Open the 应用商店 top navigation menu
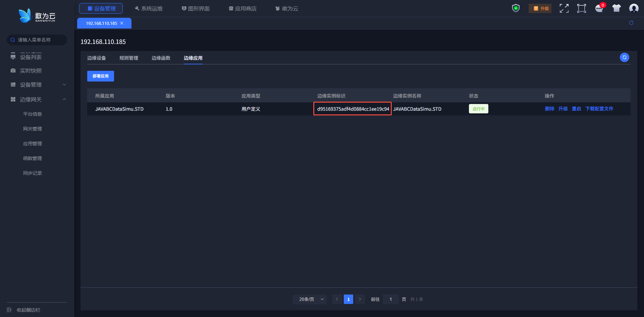 243,8
